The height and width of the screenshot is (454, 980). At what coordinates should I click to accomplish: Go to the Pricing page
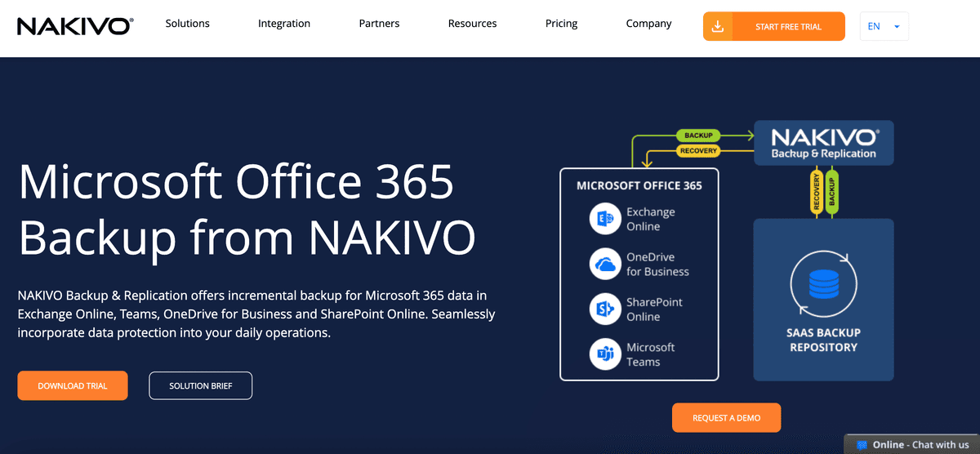[561, 24]
